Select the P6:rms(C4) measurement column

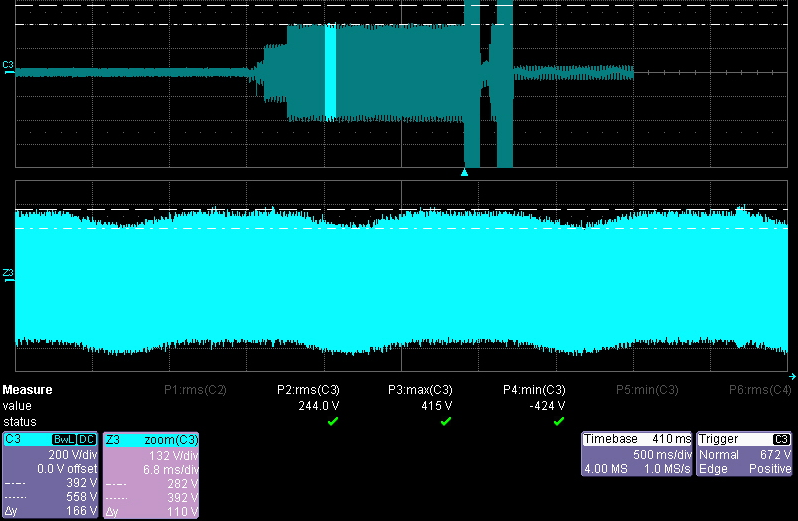(x=760, y=390)
